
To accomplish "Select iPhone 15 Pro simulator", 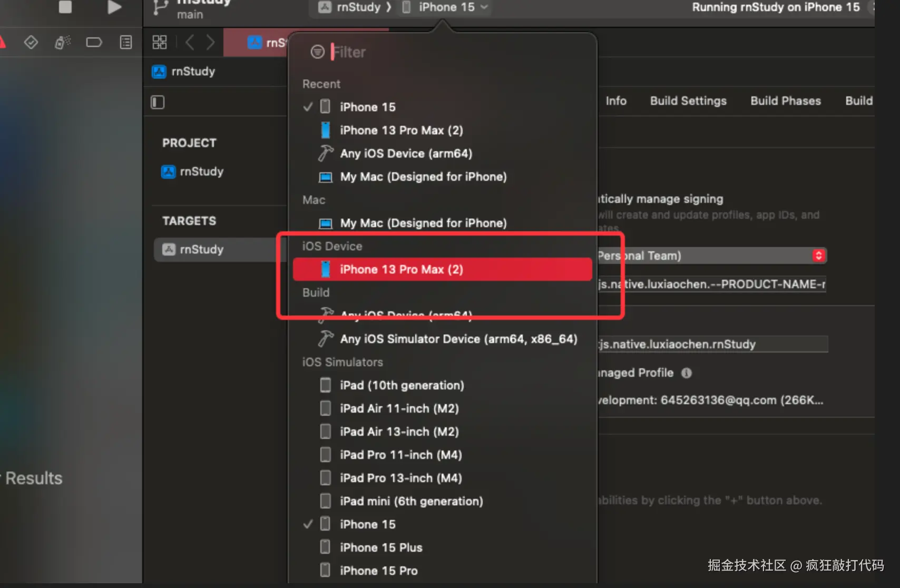I will coord(443,571).
